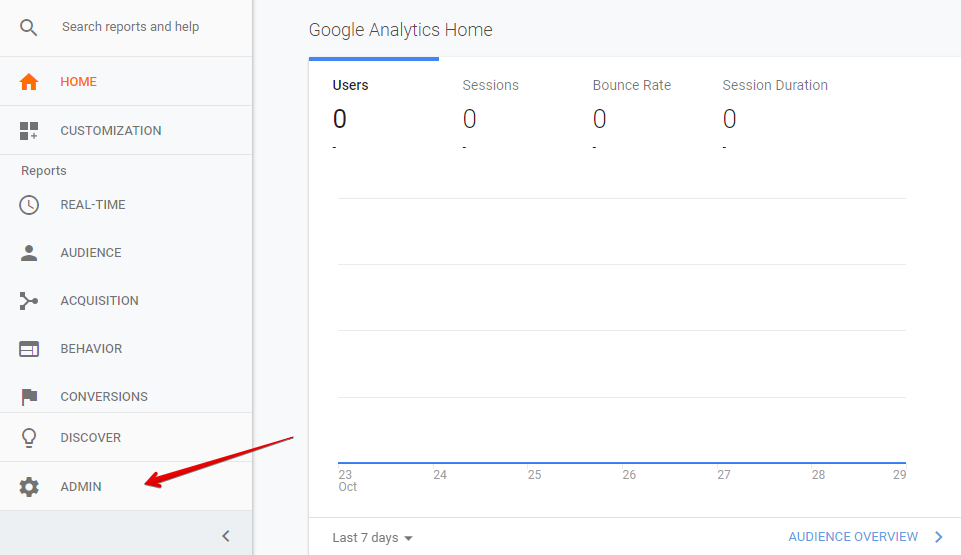Viewport: 961px width, 555px height.
Task: Open Admin via the gear icon
Action: 29,487
